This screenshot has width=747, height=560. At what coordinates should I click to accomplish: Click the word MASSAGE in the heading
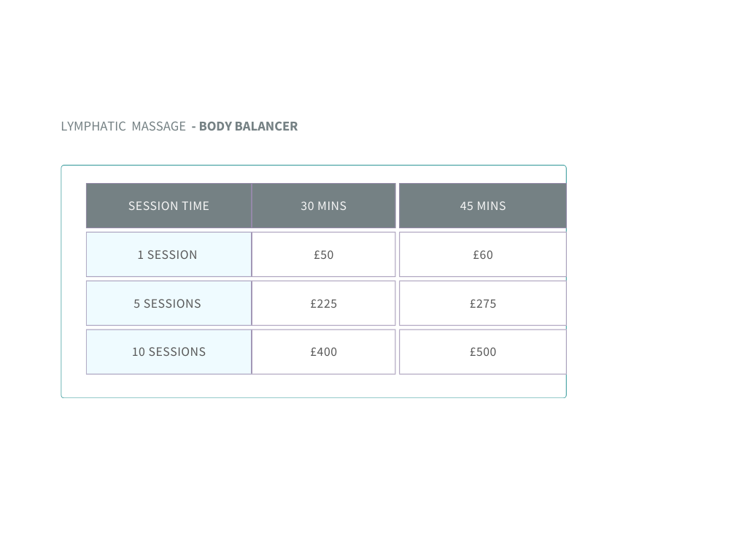(159, 126)
